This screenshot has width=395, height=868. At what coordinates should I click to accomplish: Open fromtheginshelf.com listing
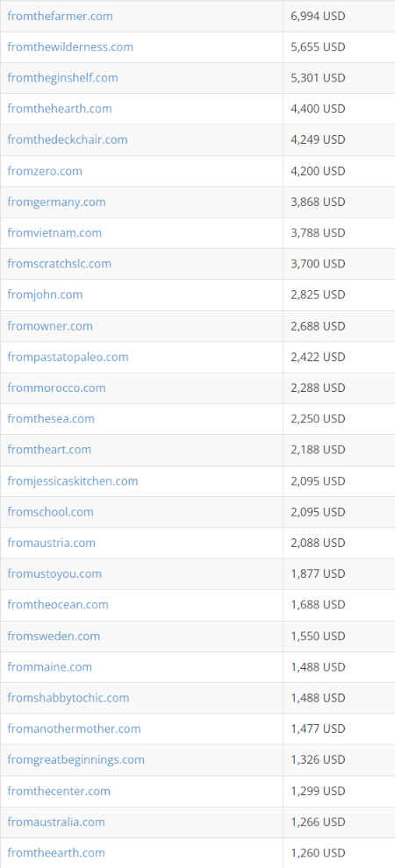(62, 78)
